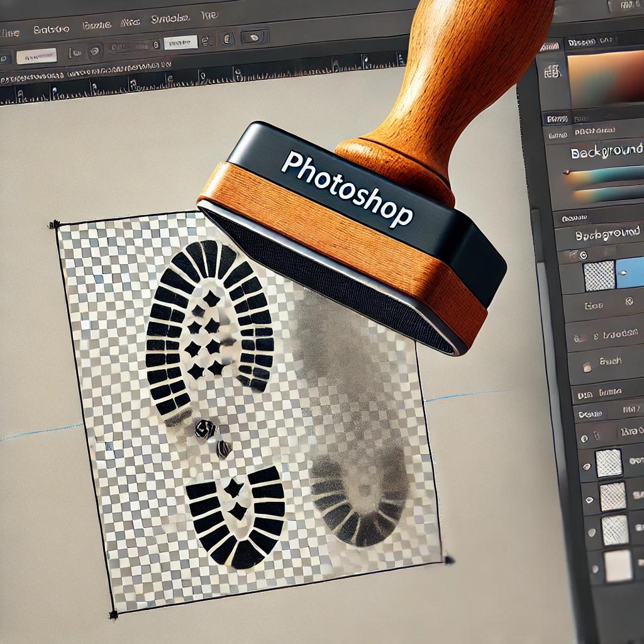The height and width of the screenshot is (644, 644).
Task: Click the lock icon in the layers header row
Action: point(596,436)
